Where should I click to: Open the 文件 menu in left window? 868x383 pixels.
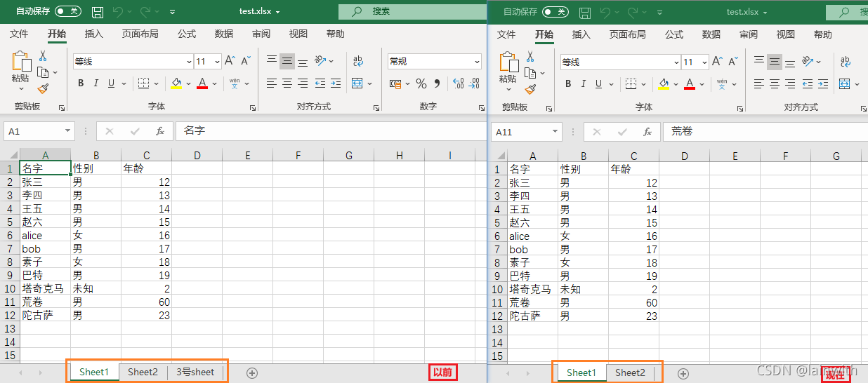coord(19,34)
